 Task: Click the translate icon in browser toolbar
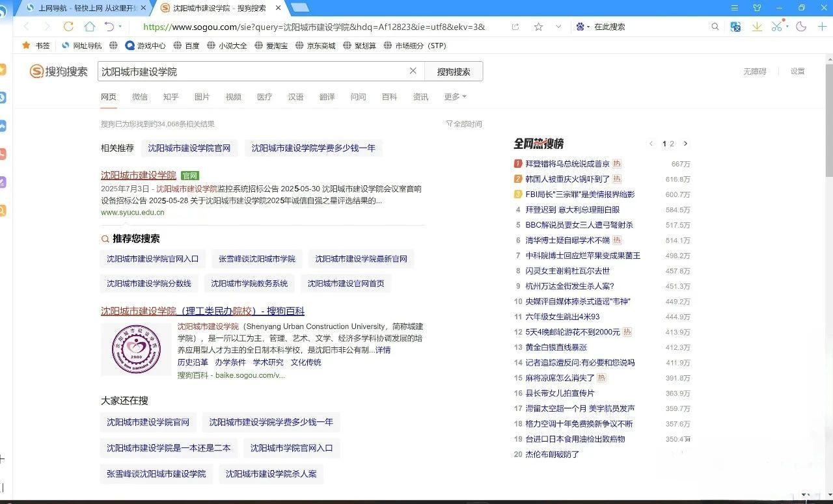tap(735, 27)
